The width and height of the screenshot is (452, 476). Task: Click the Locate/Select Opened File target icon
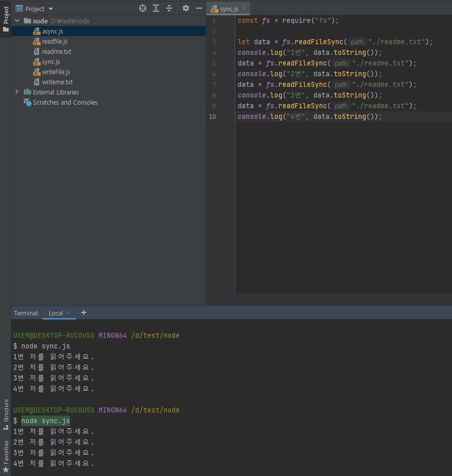pos(143,9)
